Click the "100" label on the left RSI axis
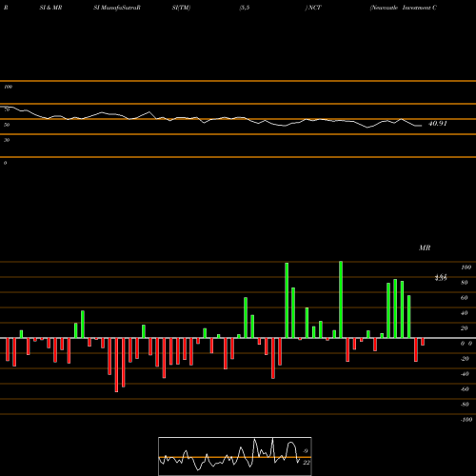This screenshot has height=476, width=476. click(8, 87)
